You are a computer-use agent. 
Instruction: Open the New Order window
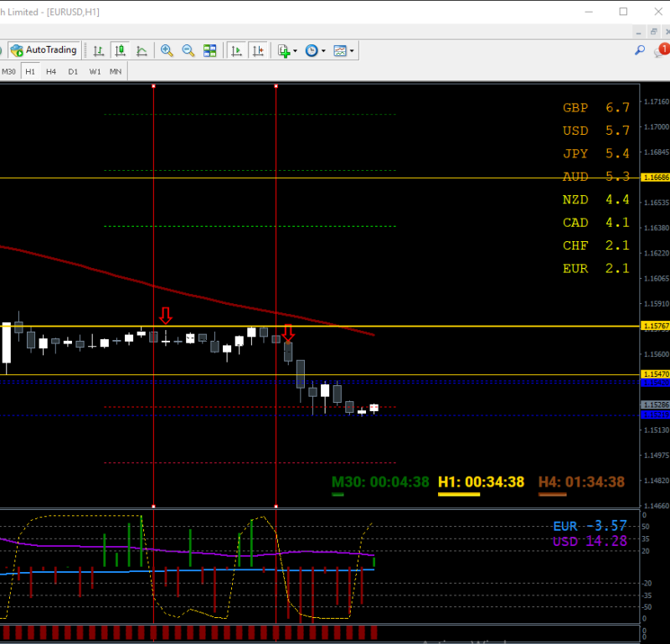click(x=281, y=50)
